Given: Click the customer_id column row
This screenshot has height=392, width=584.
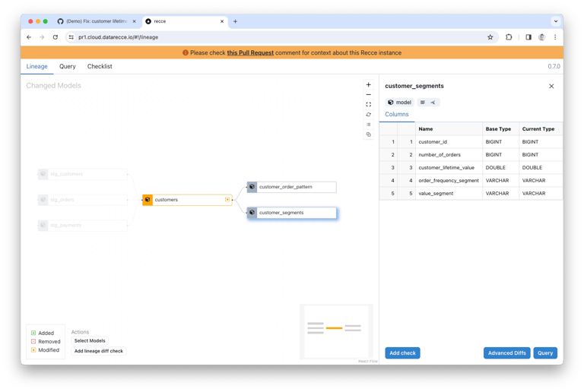Looking at the screenshot, I should 471,142.
